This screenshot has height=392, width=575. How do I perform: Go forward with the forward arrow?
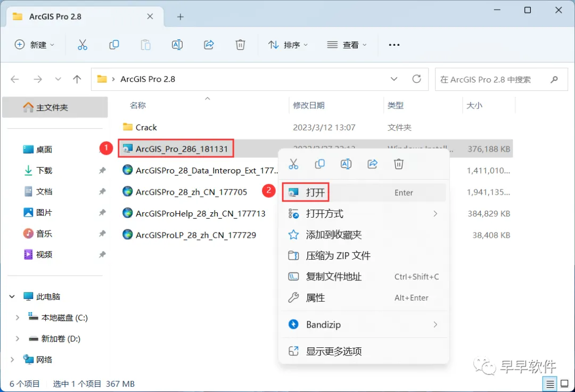38,79
